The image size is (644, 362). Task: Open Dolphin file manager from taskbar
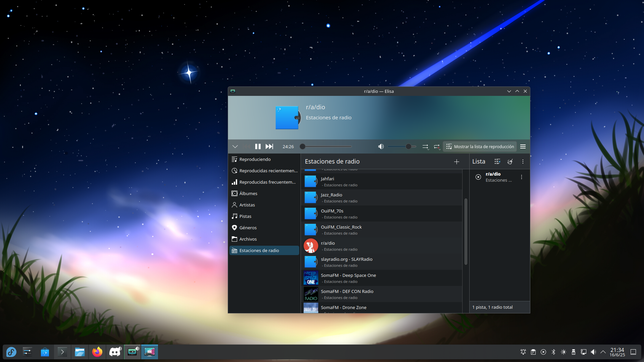79,352
